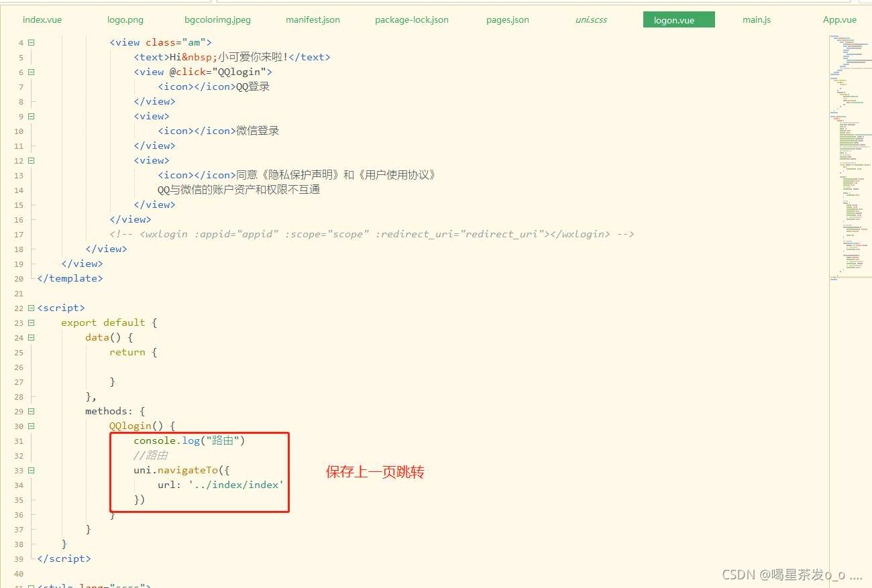Switch to the index.vue tab
Screen dimensions: 872x588
click(x=42, y=19)
